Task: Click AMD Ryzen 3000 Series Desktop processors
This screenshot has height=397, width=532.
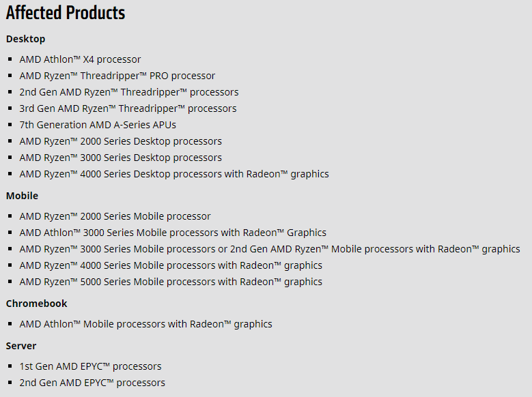Action: pos(120,158)
